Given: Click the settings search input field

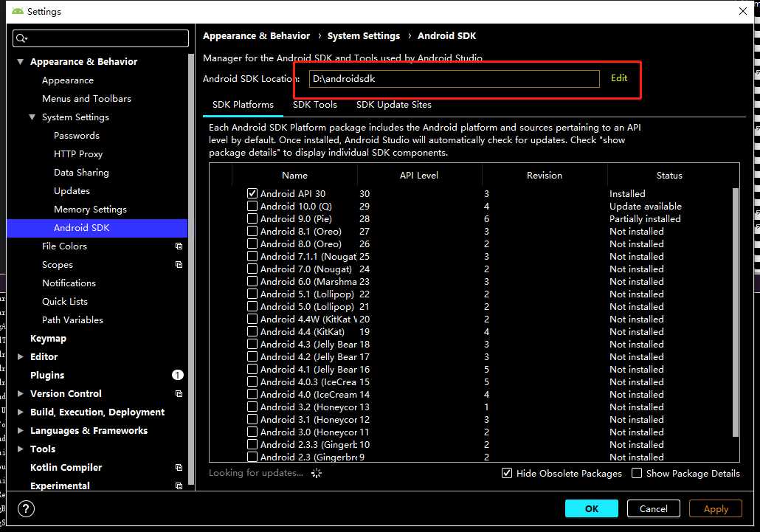Looking at the screenshot, I should [101, 38].
